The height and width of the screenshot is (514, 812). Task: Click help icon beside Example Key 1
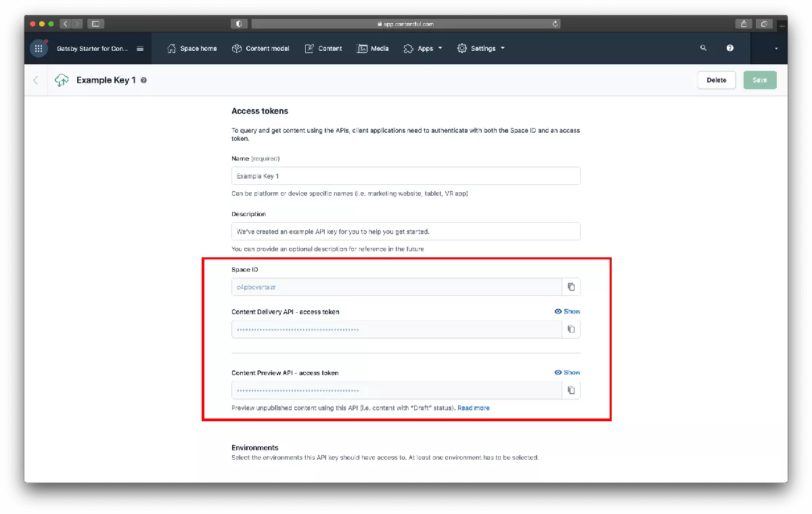(143, 81)
